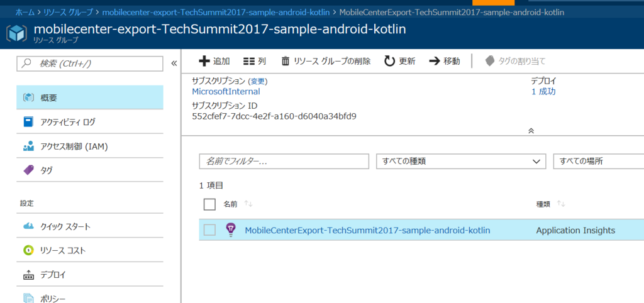Open the Tags (タグ) menu item
The width and height of the screenshot is (644, 303).
[x=89, y=170]
